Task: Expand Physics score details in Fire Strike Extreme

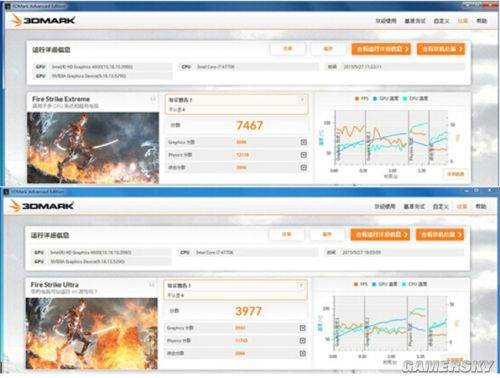Action: click(x=303, y=155)
